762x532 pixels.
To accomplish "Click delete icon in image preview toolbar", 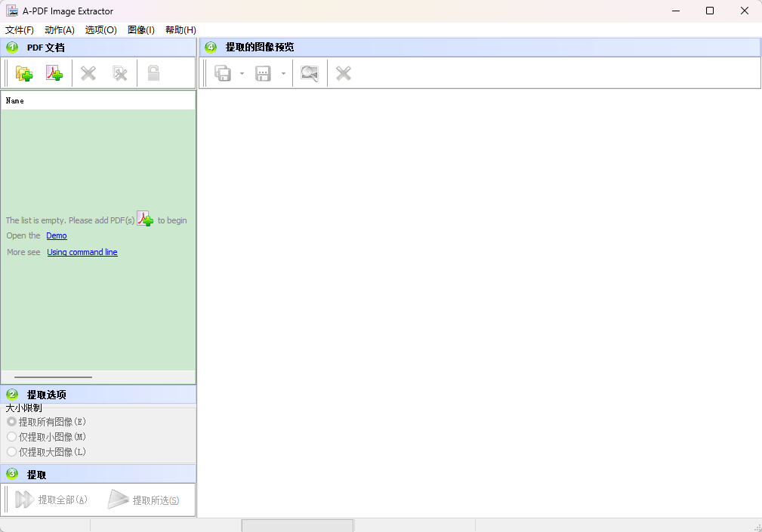I will tap(344, 73).
